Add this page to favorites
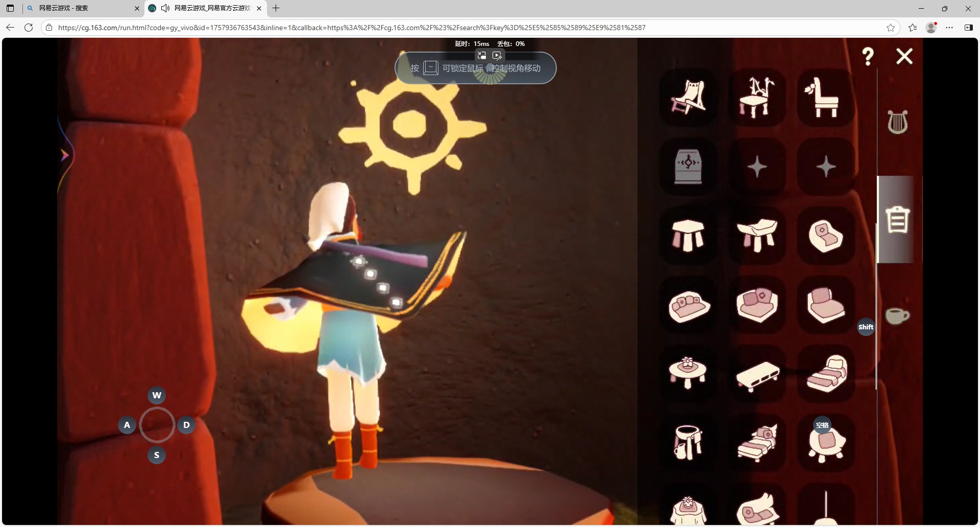The height and width of the screenshot is (527, 980). [x=891, y=28]
